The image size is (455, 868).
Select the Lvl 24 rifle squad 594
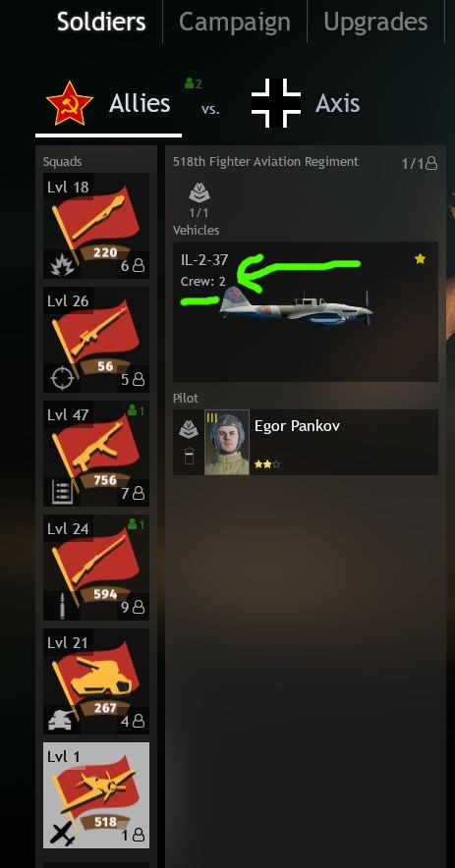(x=96, y=568)
